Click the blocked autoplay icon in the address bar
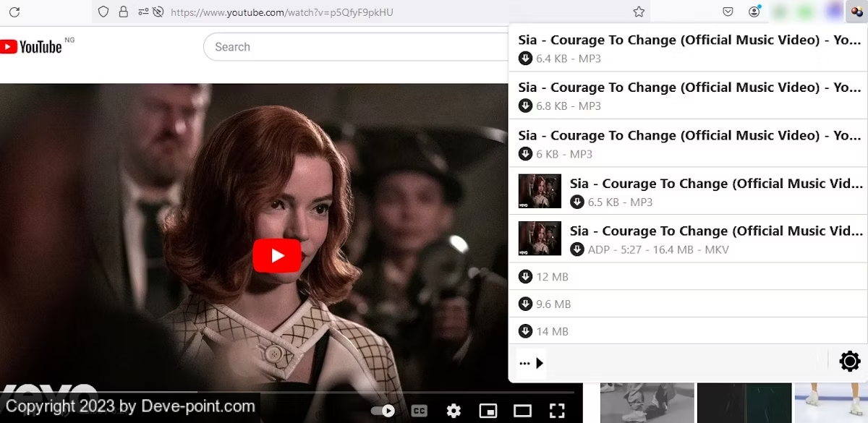868x423 pixels. pyautogui.click(x=158, y=12)
